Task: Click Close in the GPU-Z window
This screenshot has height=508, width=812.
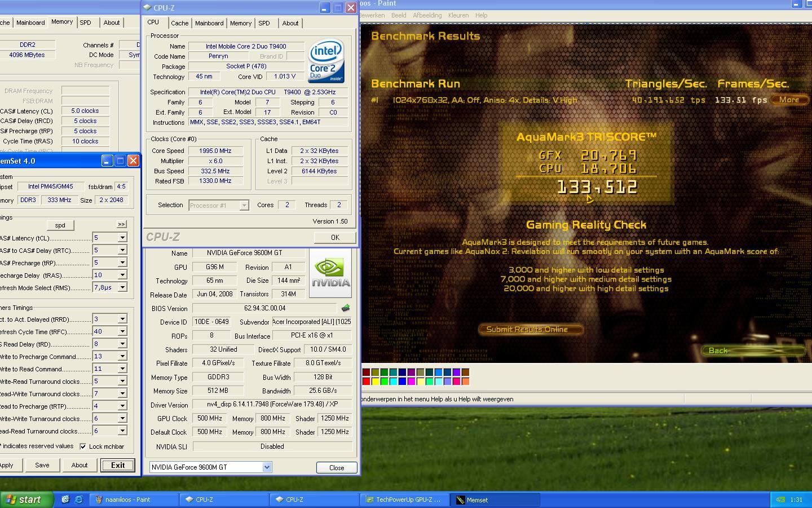Action: 337,467
